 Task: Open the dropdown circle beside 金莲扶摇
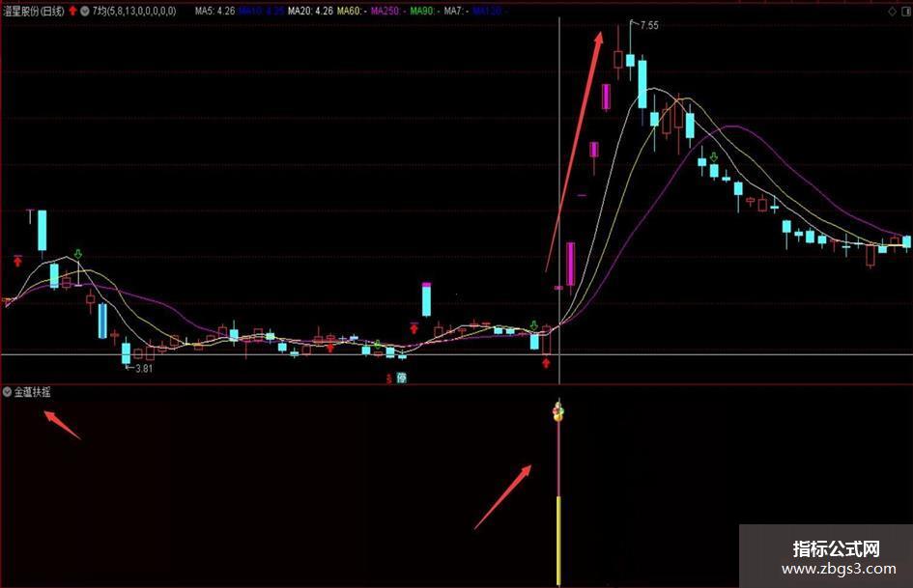pos(7,392)
